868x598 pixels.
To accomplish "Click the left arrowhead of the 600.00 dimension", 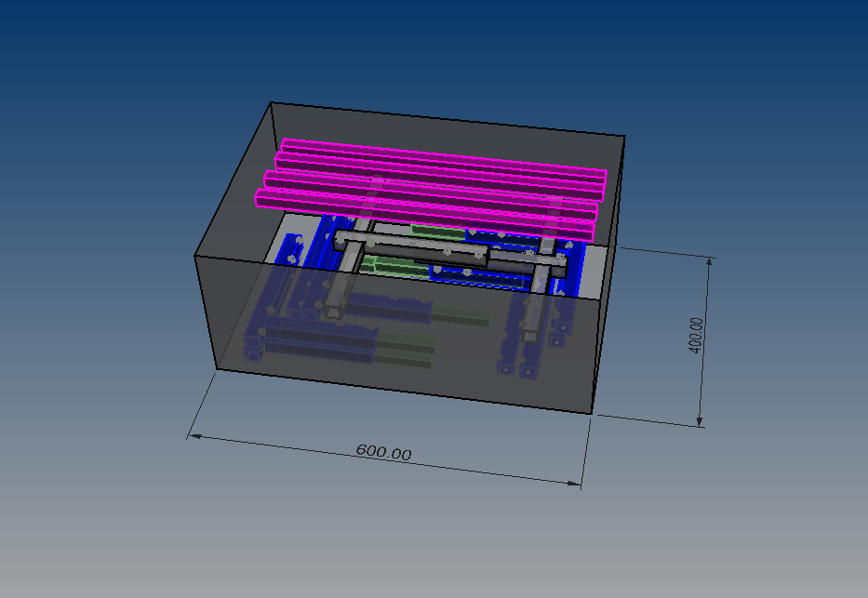I will 192,435.
